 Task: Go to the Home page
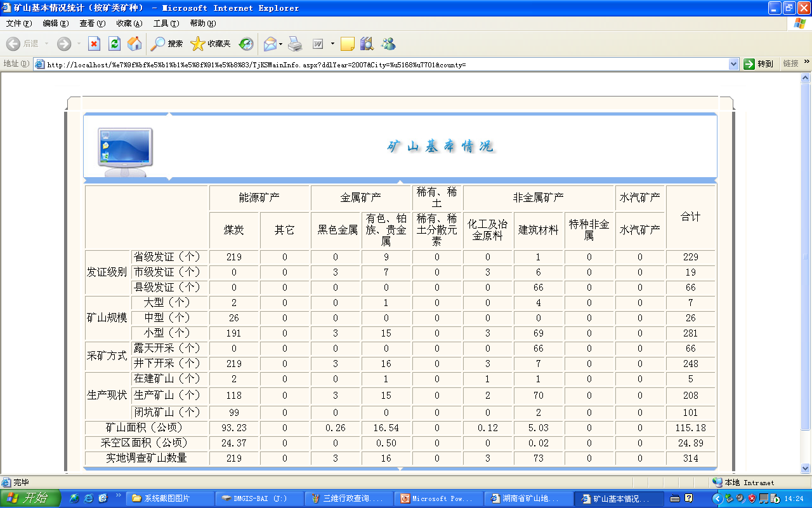point(134,44)
